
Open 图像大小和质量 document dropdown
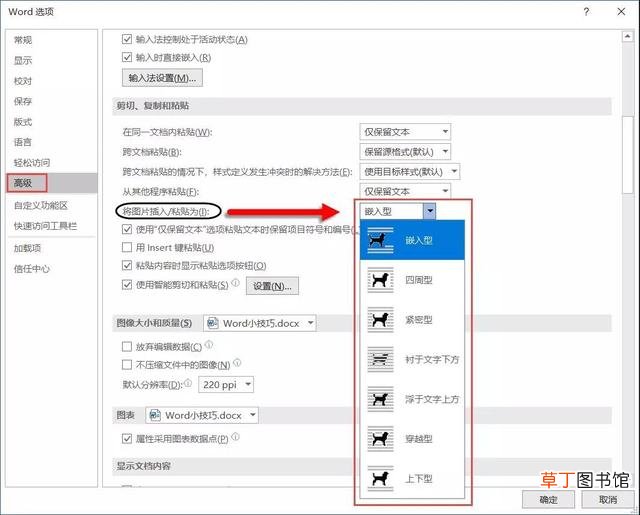click(260, 323)
